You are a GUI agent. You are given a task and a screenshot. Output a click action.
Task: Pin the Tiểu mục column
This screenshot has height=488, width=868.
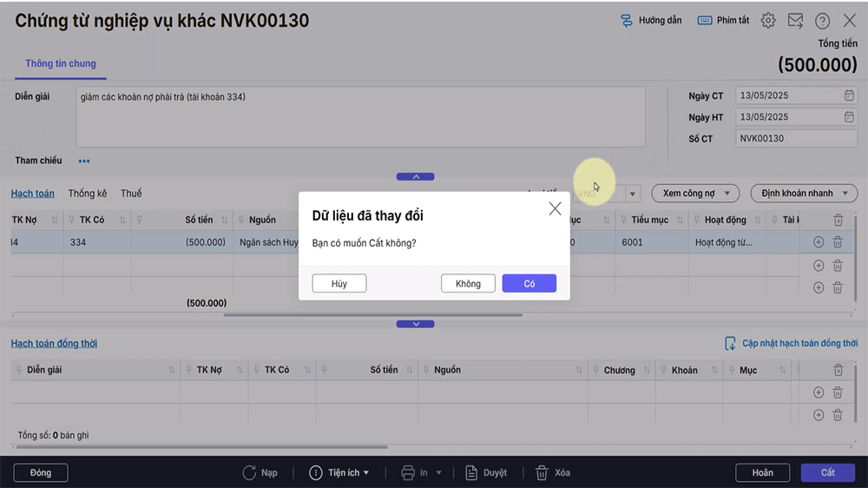623,220
